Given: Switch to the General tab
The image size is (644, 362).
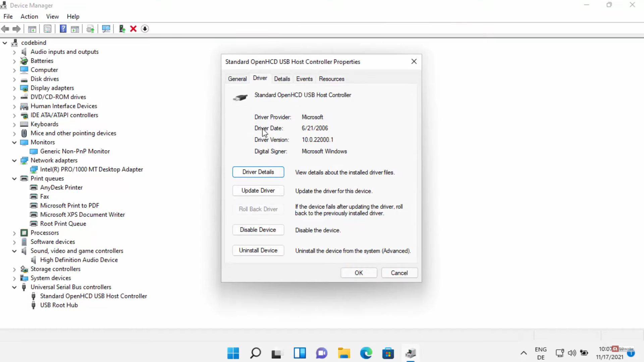Looking at the screenshot, I should [x=237, y=79].
